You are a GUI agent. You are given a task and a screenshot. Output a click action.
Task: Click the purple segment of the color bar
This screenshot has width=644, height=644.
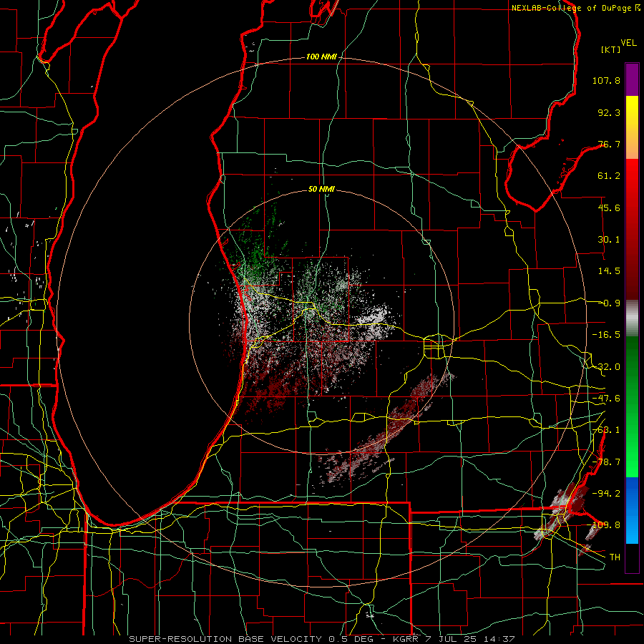632,79
